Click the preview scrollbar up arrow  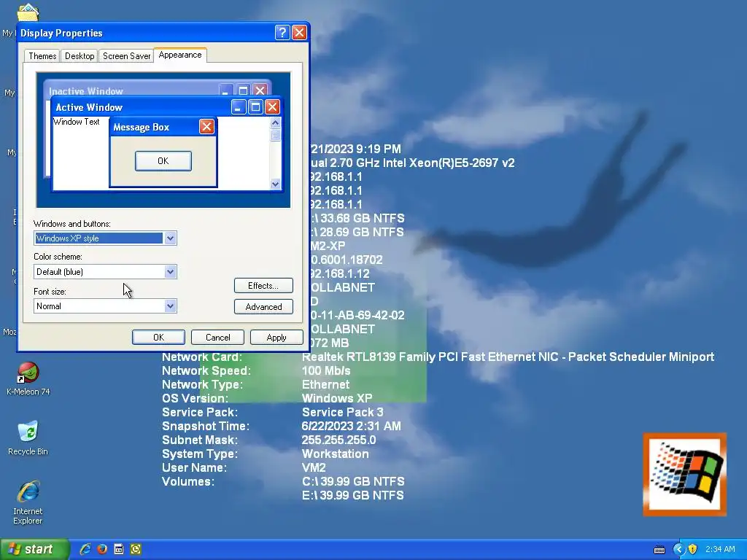[275, 122]
